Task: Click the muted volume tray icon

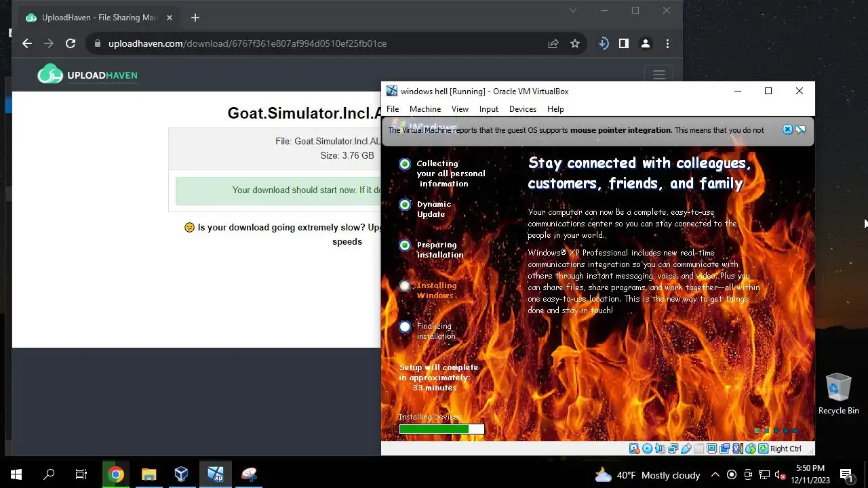Action: pos(780,474)
